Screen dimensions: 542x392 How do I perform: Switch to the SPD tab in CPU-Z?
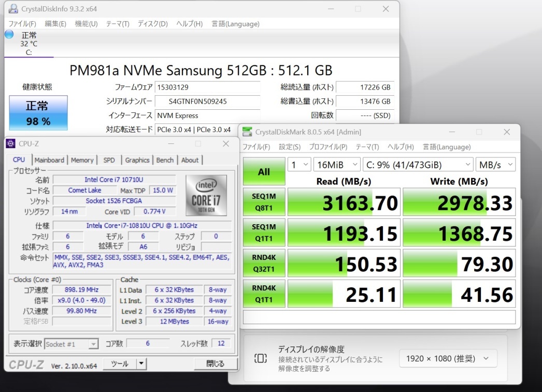tap(109, 160)
